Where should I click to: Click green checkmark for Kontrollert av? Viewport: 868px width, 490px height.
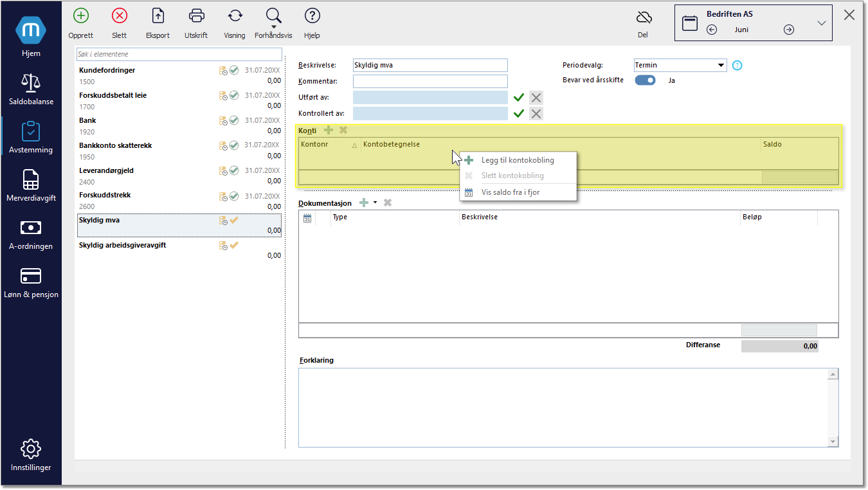pyautogui.click(x=519, y=114)
